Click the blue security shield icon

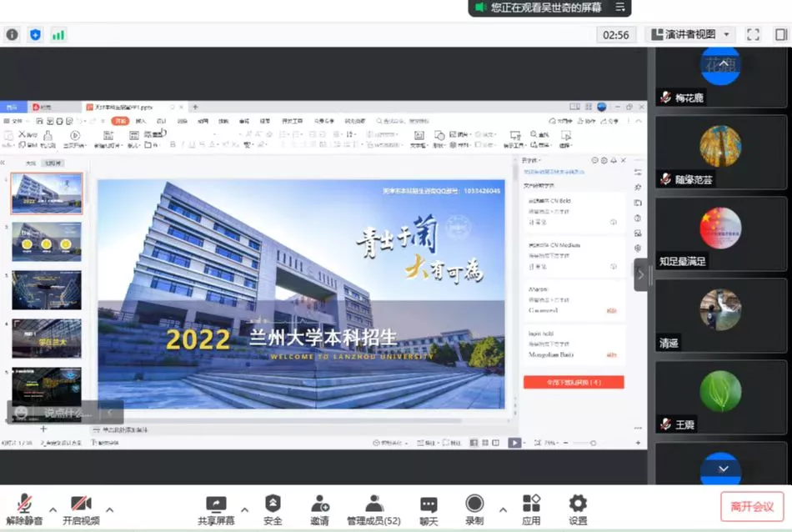[35, 35]
